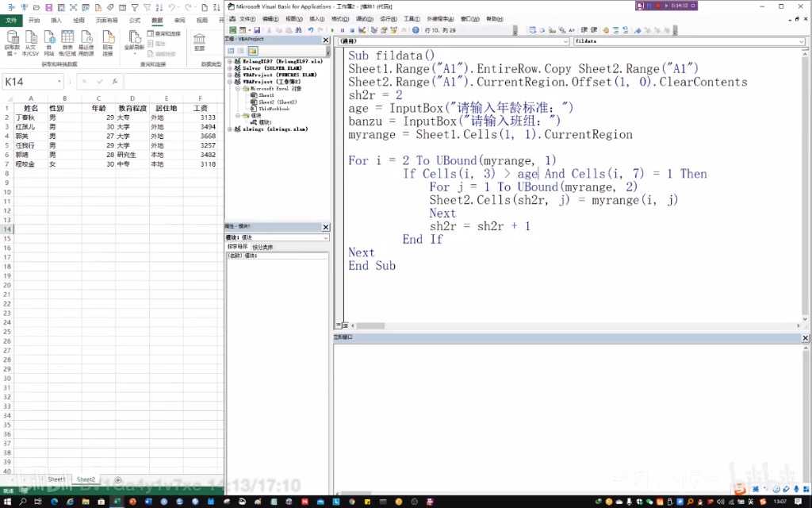Open the Properties object dropdown 模块1
Viewport: 812px width, 508px height.
pyautogui.click(x=326, y=237)
